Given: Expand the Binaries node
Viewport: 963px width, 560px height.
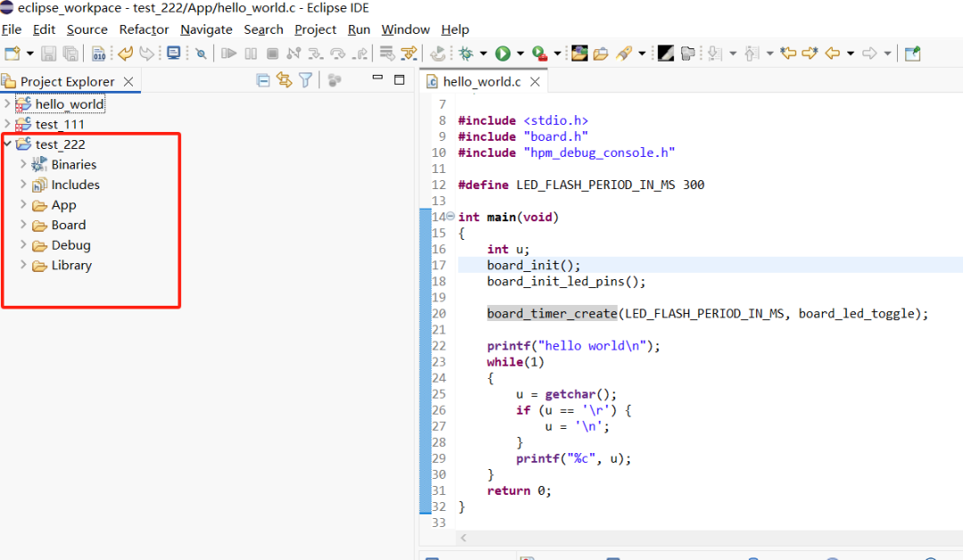Looking at the screenshot, I should tap(23, 164).
